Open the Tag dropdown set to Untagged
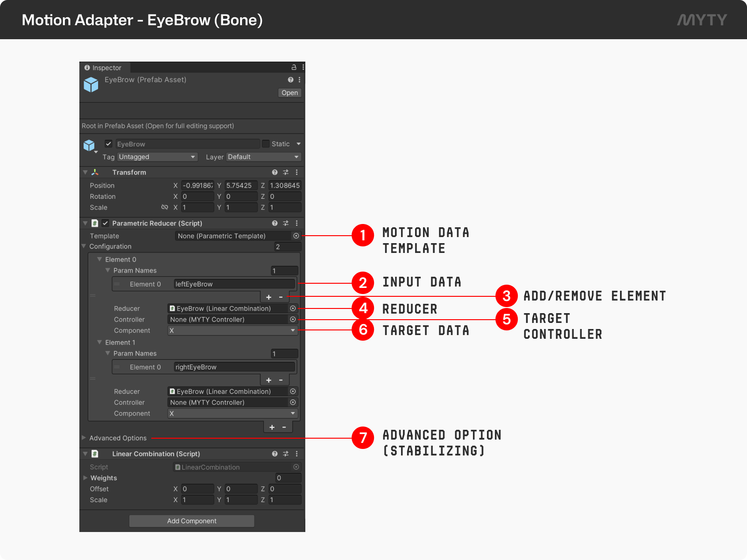The width and height of the screenshot is (747, 560). [157, 157]
